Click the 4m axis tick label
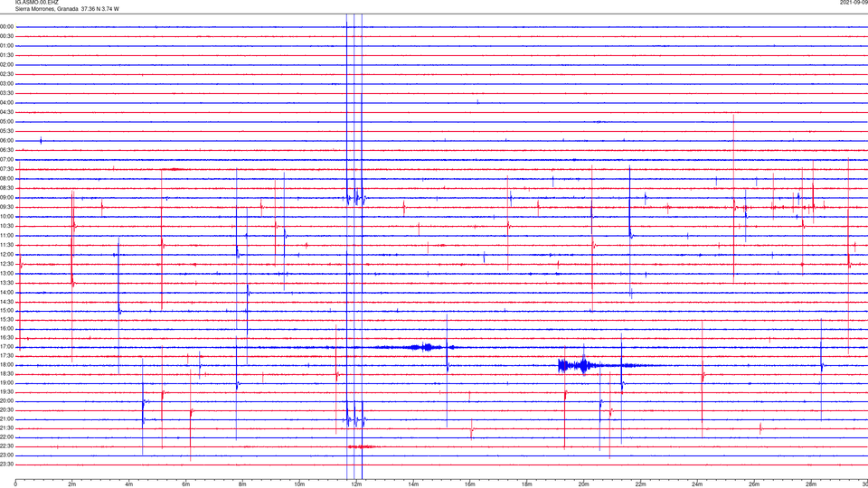868x488 pixels. click(x=129, y=484)
